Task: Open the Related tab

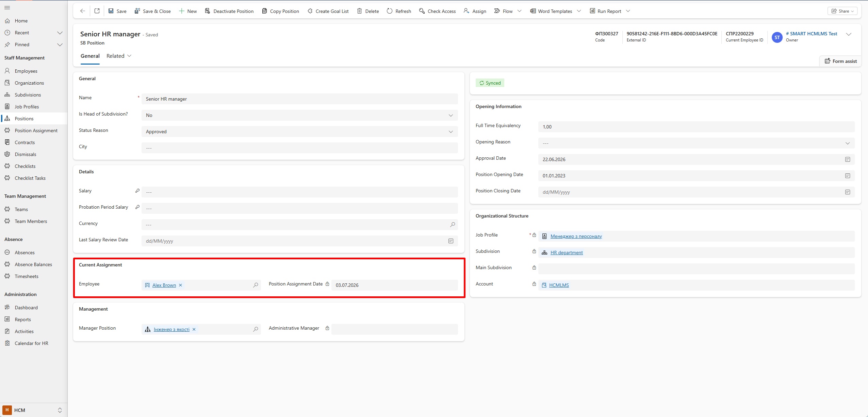Action: [119, 56]
